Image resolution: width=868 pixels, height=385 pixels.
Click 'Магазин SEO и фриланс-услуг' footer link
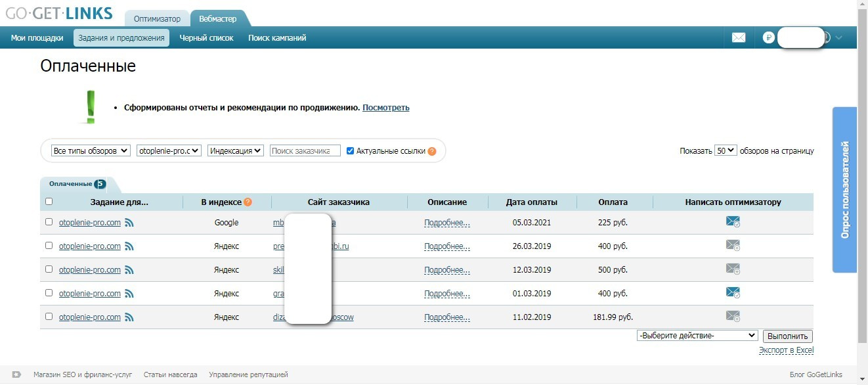tap(83, 374)
